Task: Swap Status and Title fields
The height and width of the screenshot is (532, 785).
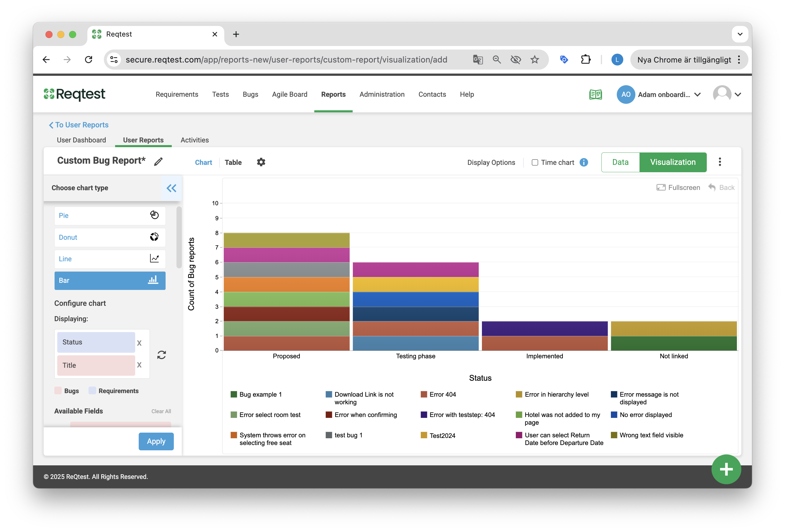Action: click(x=161, y=354)
